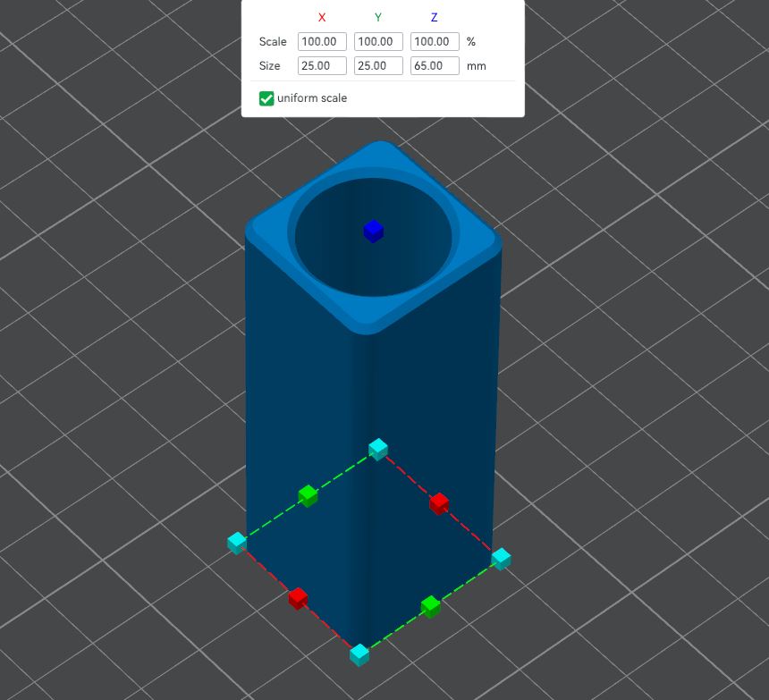Screen dimensions: 769x700
Task: Click the Scale Z percentage field
Action: [x=435, y=41]
